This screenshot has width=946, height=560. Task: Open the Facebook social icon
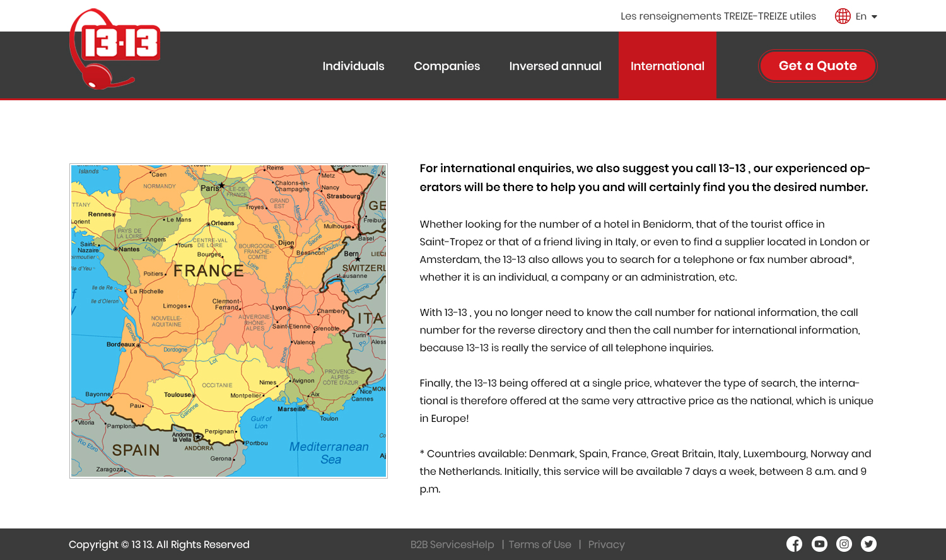(794, 544)
